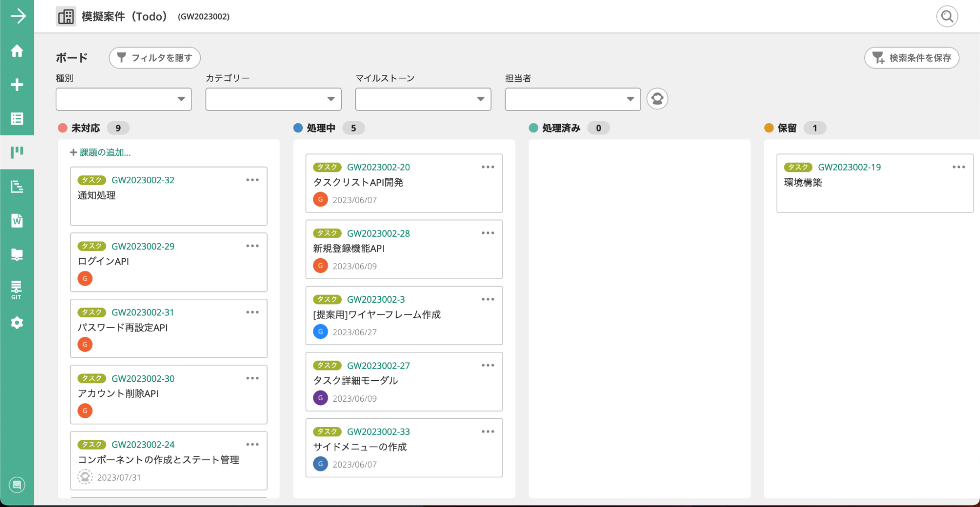Viewport: 980px width, 507px height.
Task: Open the home dashboard from the sidebar
Action: coord(17,50)
